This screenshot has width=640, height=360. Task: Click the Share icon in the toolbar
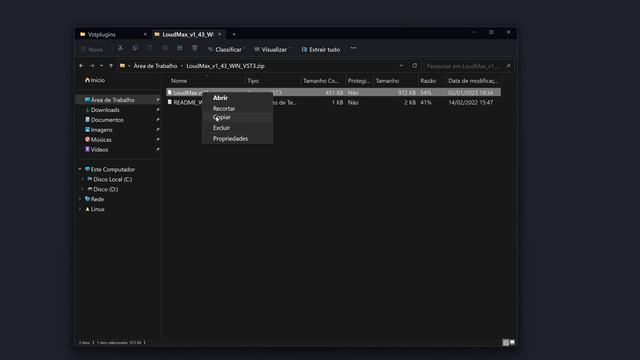coord(180,49)
